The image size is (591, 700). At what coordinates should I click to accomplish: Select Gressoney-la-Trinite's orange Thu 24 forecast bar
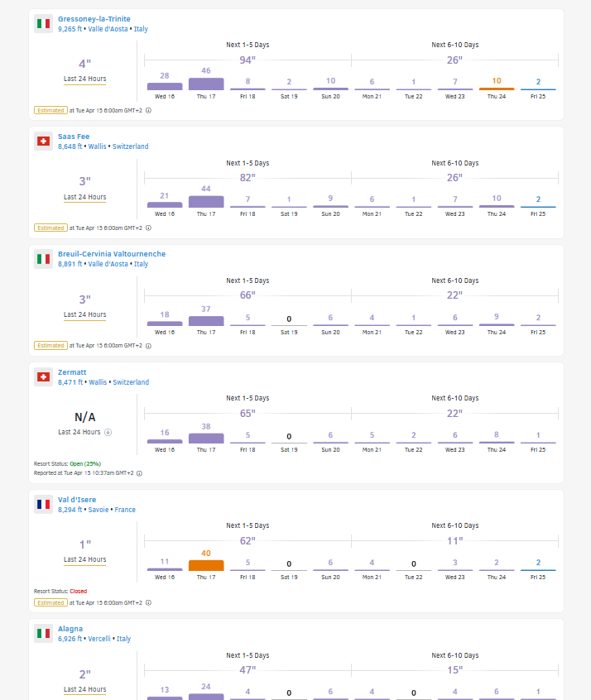497,88
